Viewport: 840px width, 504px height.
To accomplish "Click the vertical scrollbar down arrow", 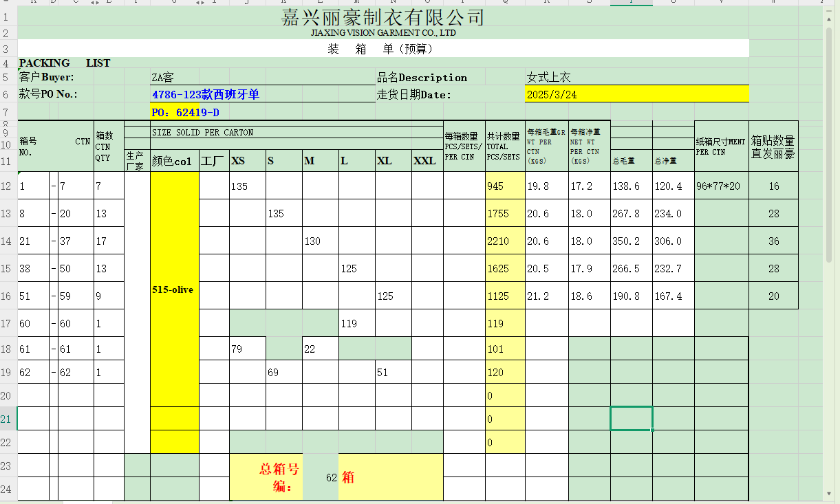I will (830, 492).
